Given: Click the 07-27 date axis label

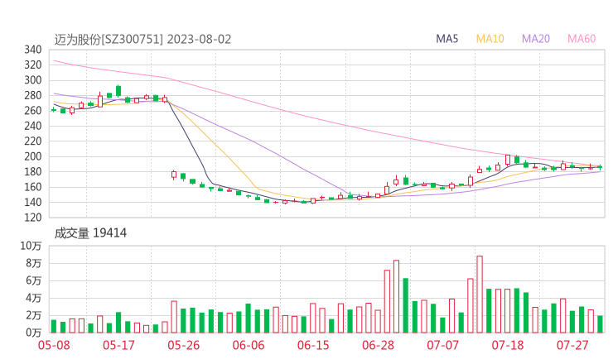Looking at the screenshot, I should pos(572,345).
